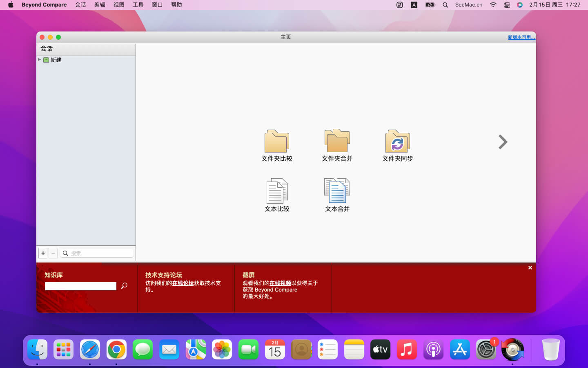Click the minus button to remove session
588x368 pixels.
pyautogui.click(x=53, y=253)
